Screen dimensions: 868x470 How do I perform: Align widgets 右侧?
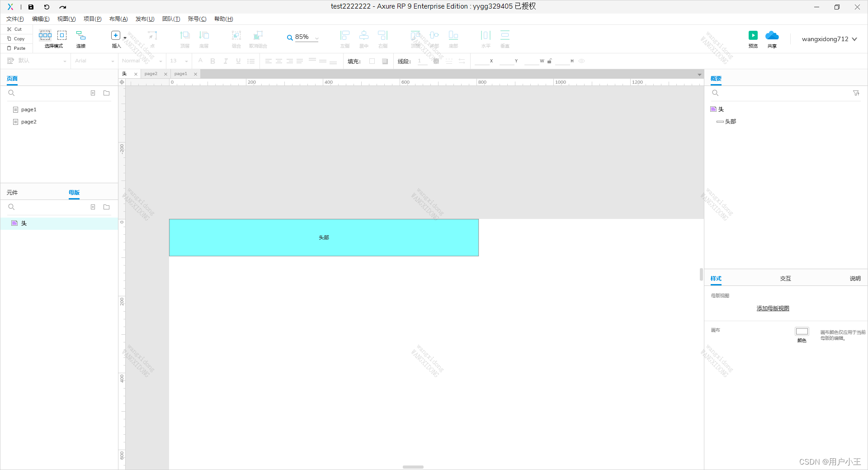[383, 39]
